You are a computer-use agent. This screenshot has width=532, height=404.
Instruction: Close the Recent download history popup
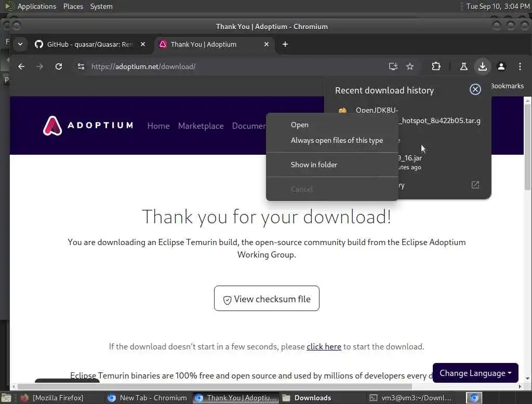[475, 89]
